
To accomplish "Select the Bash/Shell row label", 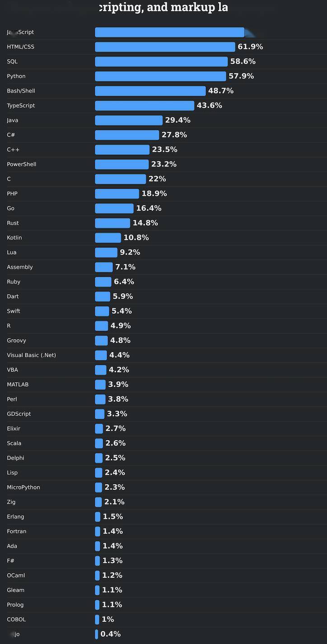I will (x=21, y=91).
